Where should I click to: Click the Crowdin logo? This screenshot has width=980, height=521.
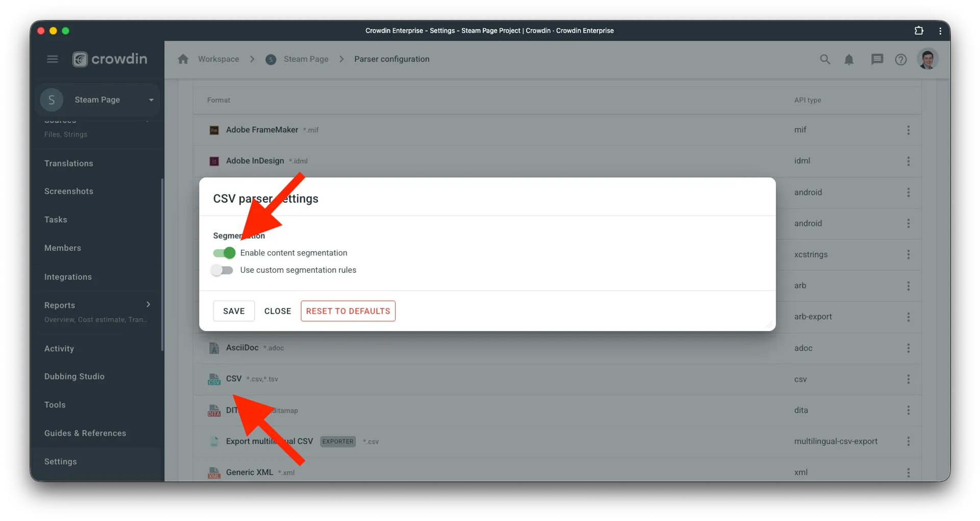110,59
